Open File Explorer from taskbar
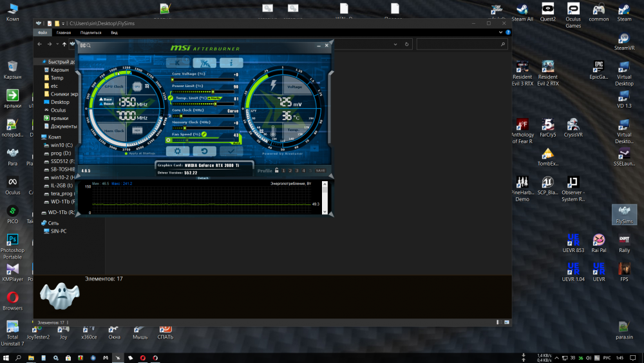The image size is (644, 363). coord(31,358)
